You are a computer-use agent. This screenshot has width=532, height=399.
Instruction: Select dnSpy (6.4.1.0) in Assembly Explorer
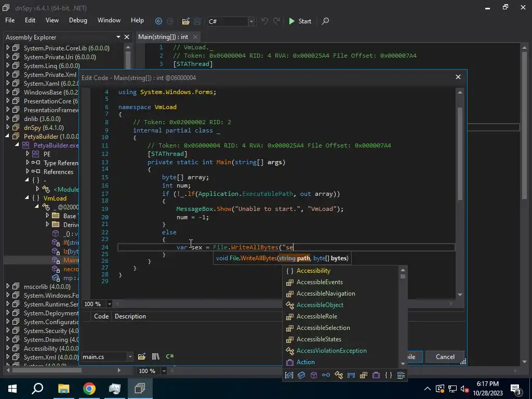[44, 128]
